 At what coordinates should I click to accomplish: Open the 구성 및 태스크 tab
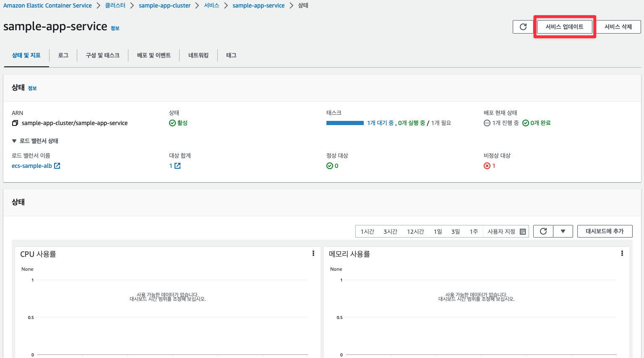pyautogui.click(x=103, y=55)
